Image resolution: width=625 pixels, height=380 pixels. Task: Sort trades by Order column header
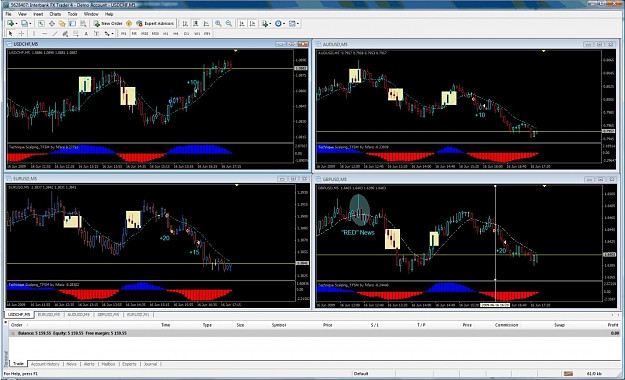pyautogui.click(x=16, y=325)
